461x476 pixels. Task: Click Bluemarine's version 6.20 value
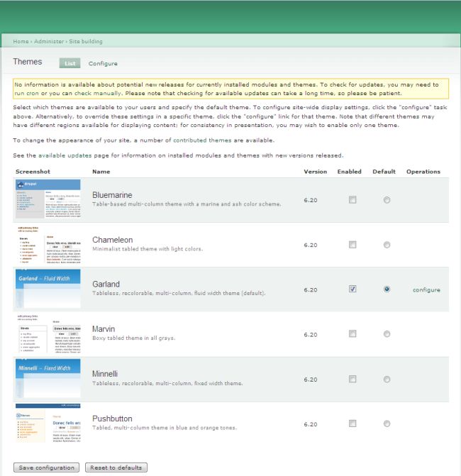click(x=311, y=200)
